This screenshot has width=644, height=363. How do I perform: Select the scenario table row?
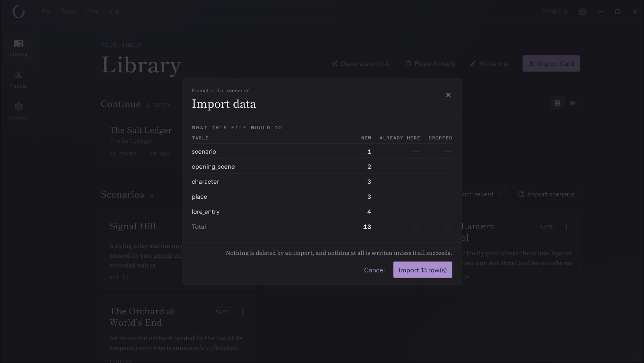click(x=322, y=152)
